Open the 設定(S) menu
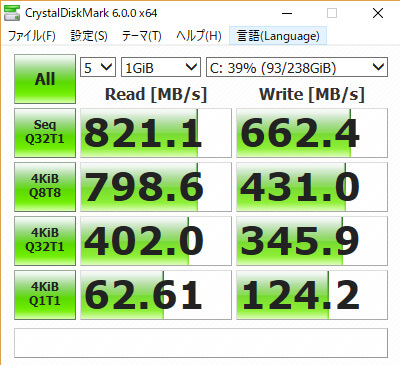 click(89, 36)
